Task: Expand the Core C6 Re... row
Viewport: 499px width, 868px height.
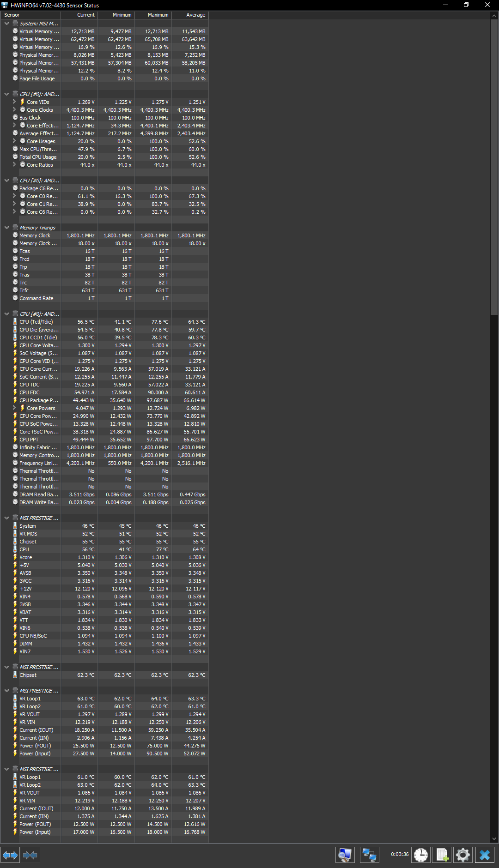Action: (14, 212)
